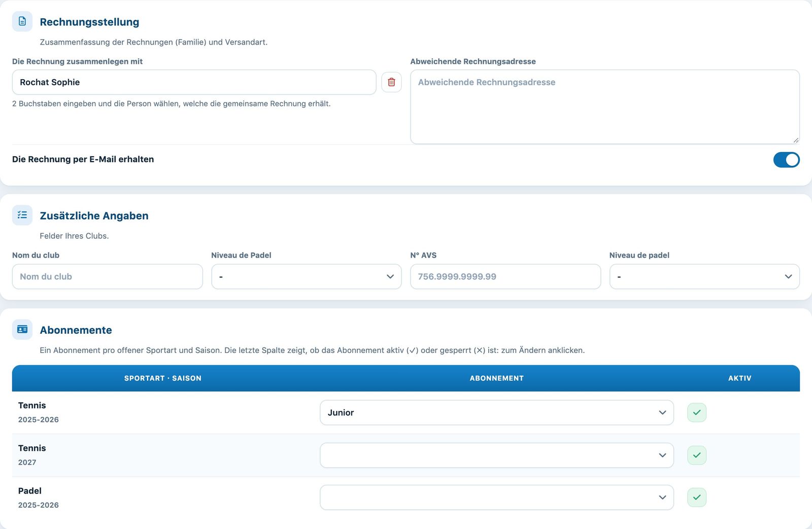
Task: Disable the invoice by E-Mail switch
Action: tap(786, 160)
